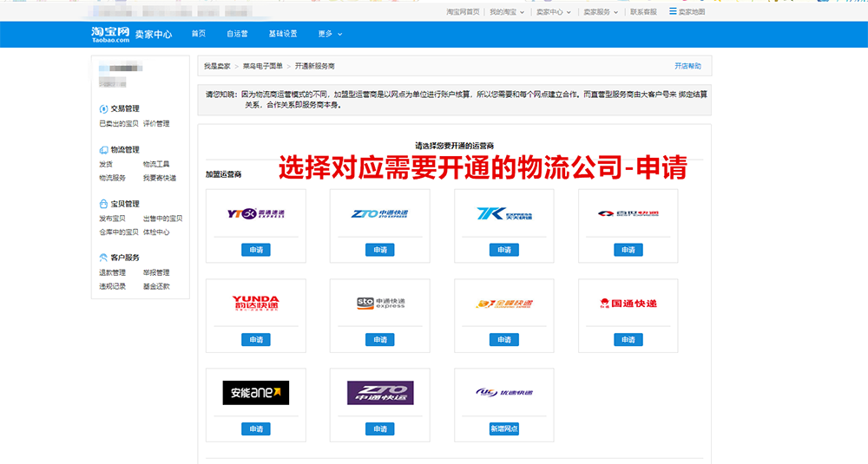The image size is (868, 464).
Task: Select the 安能 ane logo
Action: [256, 393]
